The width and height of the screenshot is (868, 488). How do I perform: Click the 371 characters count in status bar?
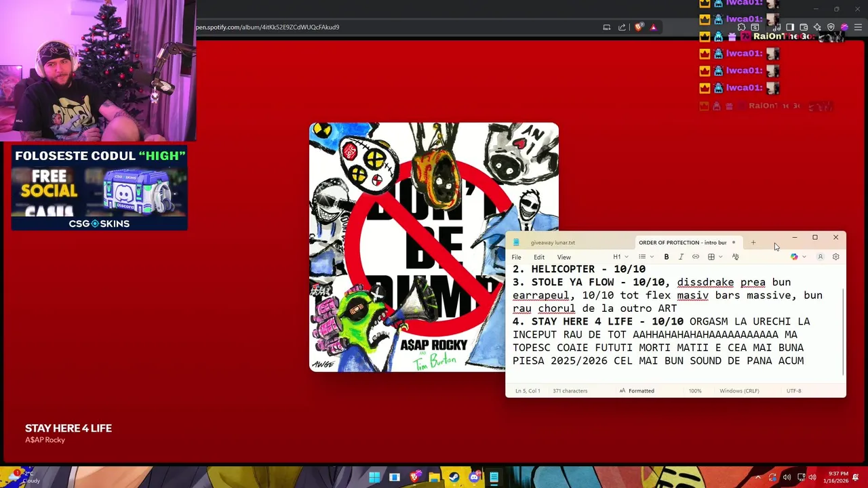570,391
